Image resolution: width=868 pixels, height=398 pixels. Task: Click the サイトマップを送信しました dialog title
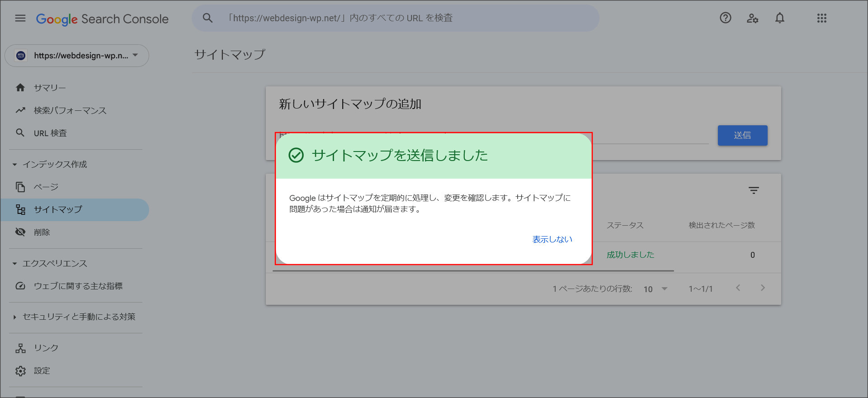[x=400, y=156]
